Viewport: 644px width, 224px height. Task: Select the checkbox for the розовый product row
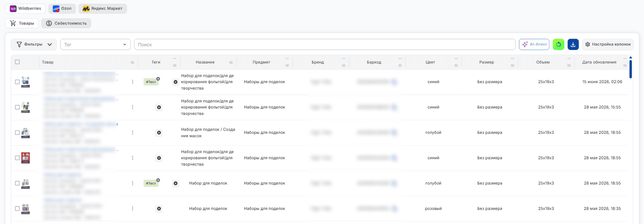(x=17, y=208)
